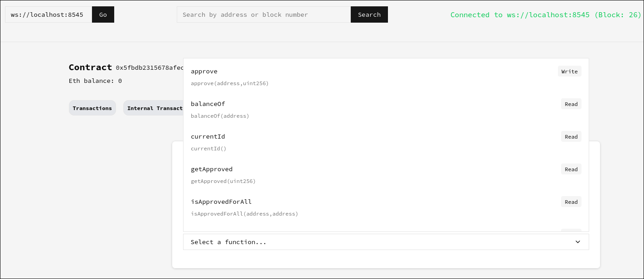The image size is (644, 279).
Task: Switch to the Internal Transactions tab
Action: coord(154,108)
